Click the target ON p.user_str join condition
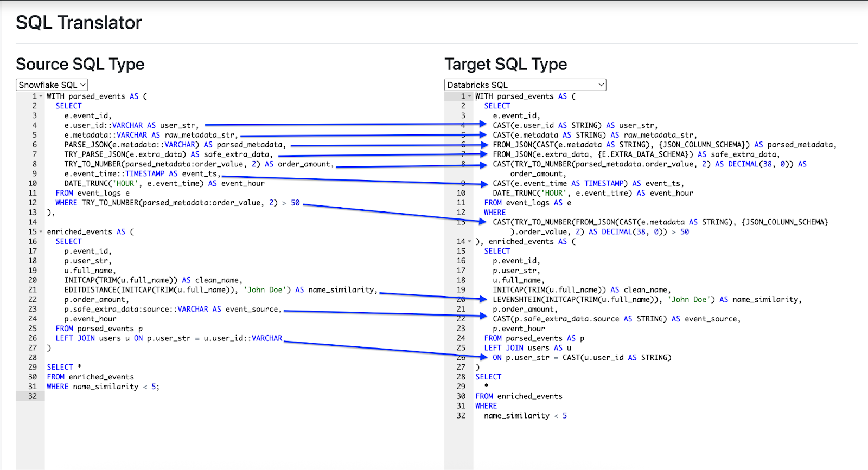 point(580,358)
